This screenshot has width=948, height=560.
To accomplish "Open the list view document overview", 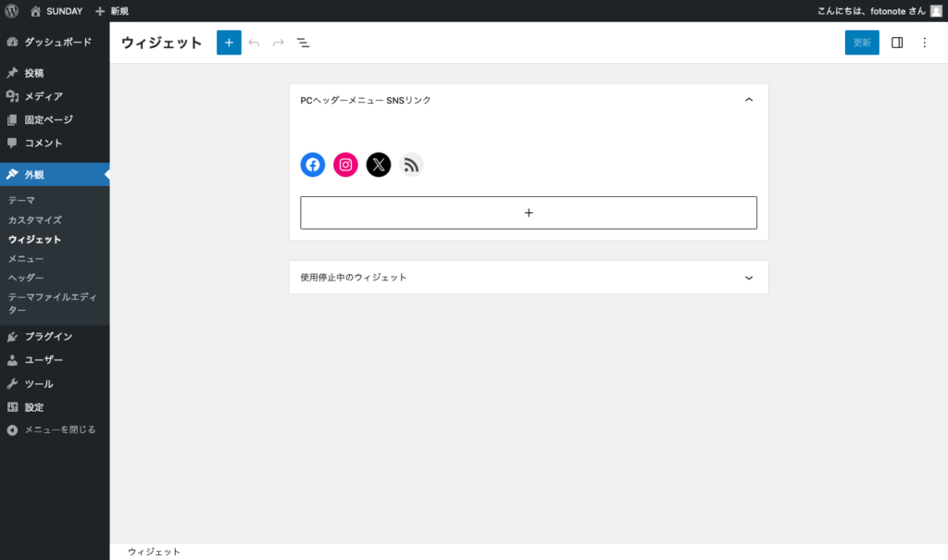I will click(x=303, y=43).
